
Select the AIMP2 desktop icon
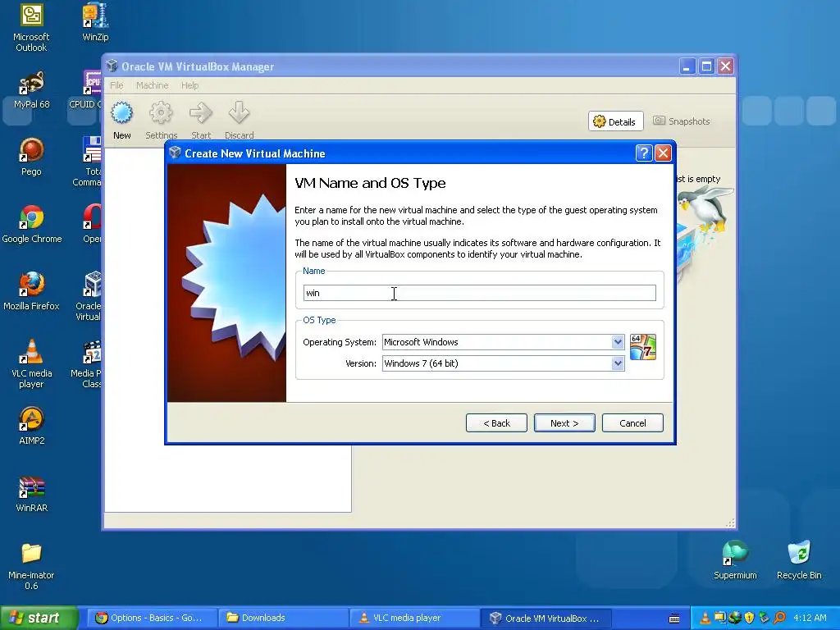[x=32, y=426]
